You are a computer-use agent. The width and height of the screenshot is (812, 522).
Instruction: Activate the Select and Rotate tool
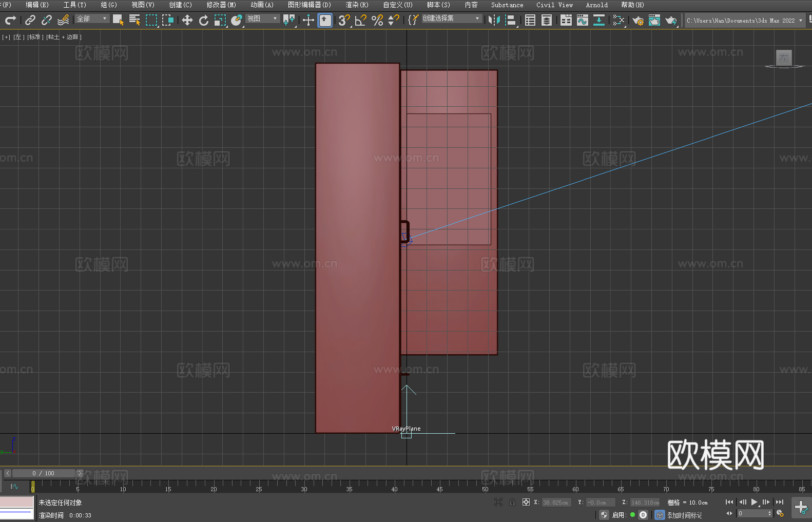(204, 20)
